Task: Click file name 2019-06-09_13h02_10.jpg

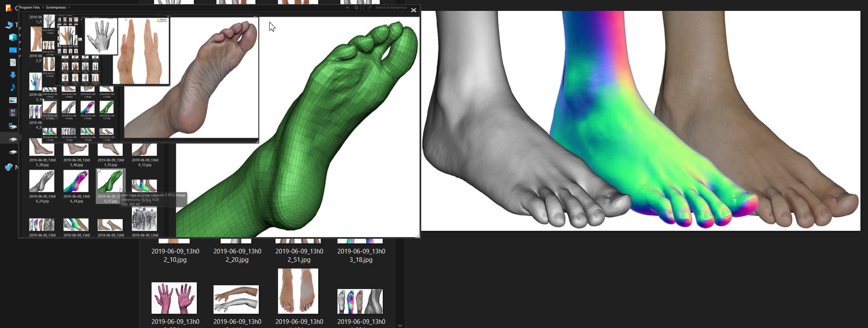Action: point(175,256)
